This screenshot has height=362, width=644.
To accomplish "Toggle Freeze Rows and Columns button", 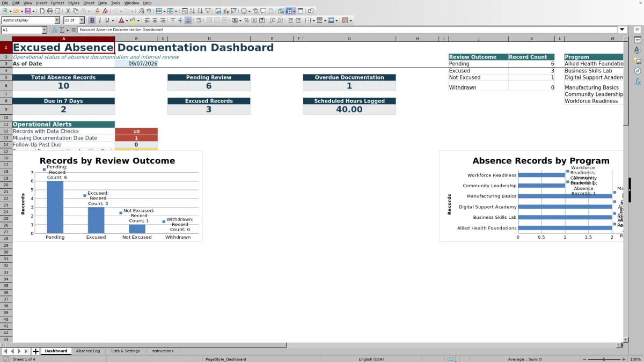I will coord(288,11).
